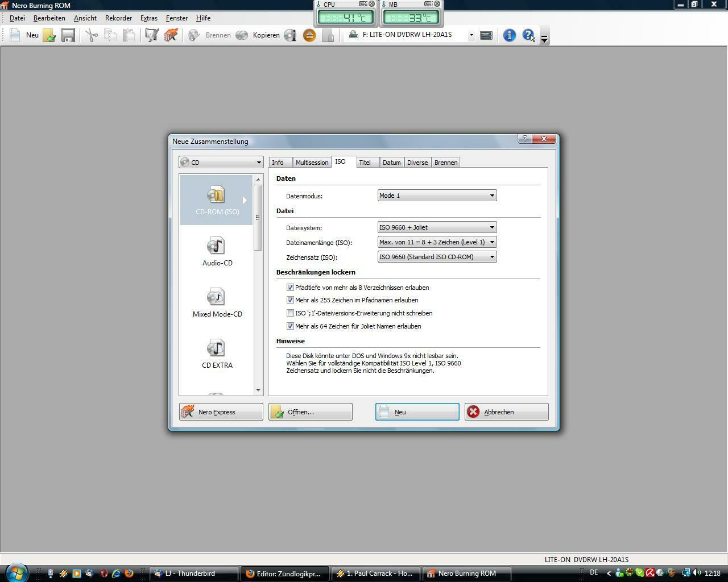Switch to the Datum tab
Screen dimensions: 728x582
point(391,163)
